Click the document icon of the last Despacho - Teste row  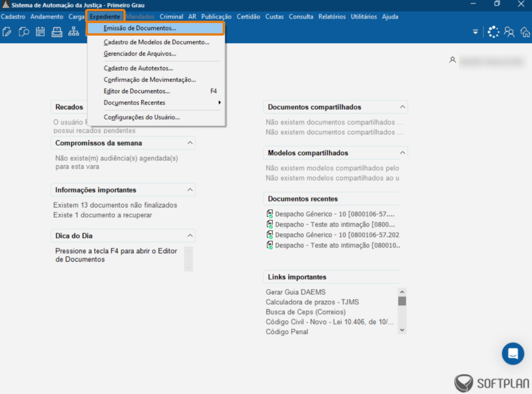click(x=269, y=245)
